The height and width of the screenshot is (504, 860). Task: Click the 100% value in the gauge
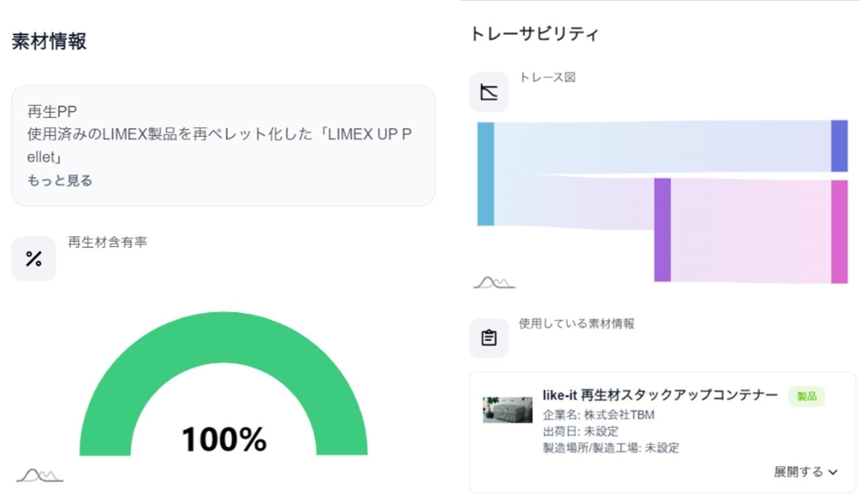tap(224, 439)
